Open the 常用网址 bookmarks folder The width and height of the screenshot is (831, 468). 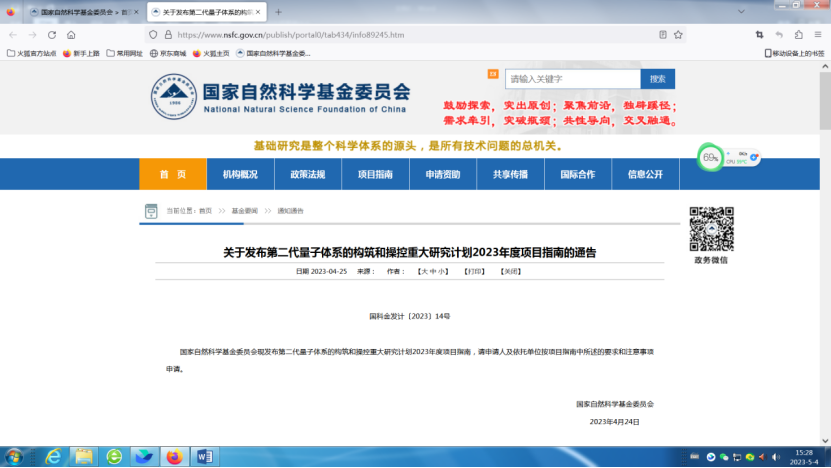point(124,53)
